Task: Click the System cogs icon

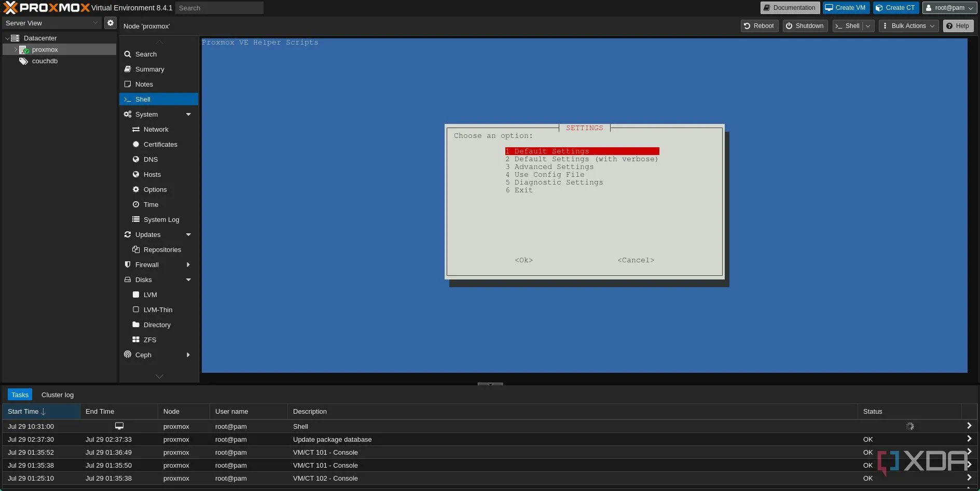Action: pyautogui.click(x=128, y=114)
